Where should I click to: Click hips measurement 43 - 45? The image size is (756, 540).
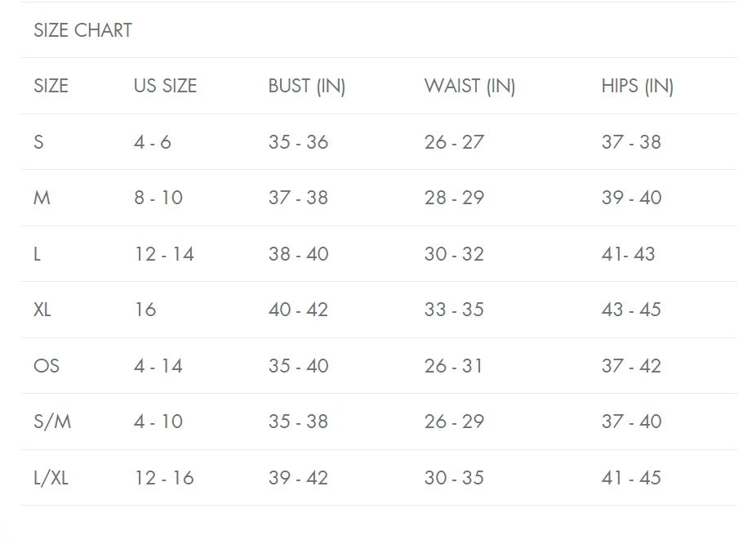tap(631, 310)
